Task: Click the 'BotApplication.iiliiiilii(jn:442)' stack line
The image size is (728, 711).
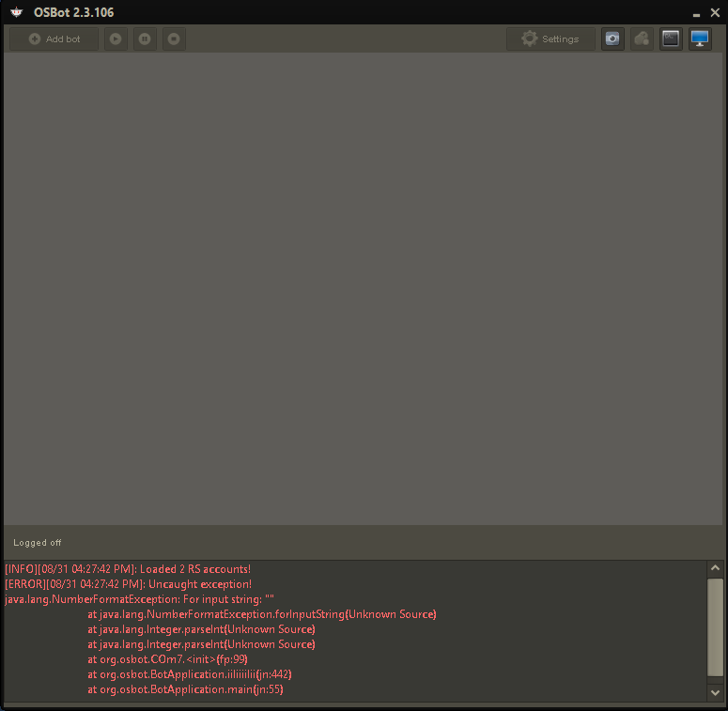Action: 190,674
